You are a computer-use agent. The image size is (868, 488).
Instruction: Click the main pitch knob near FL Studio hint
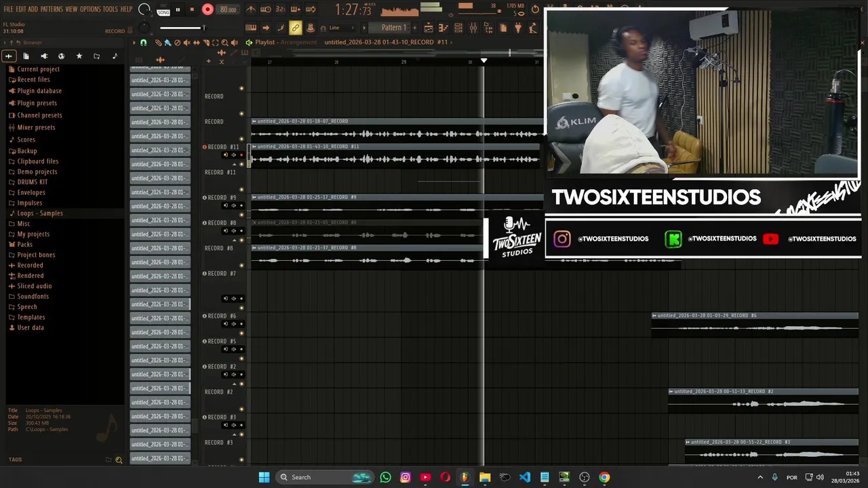tap(144, 28)
